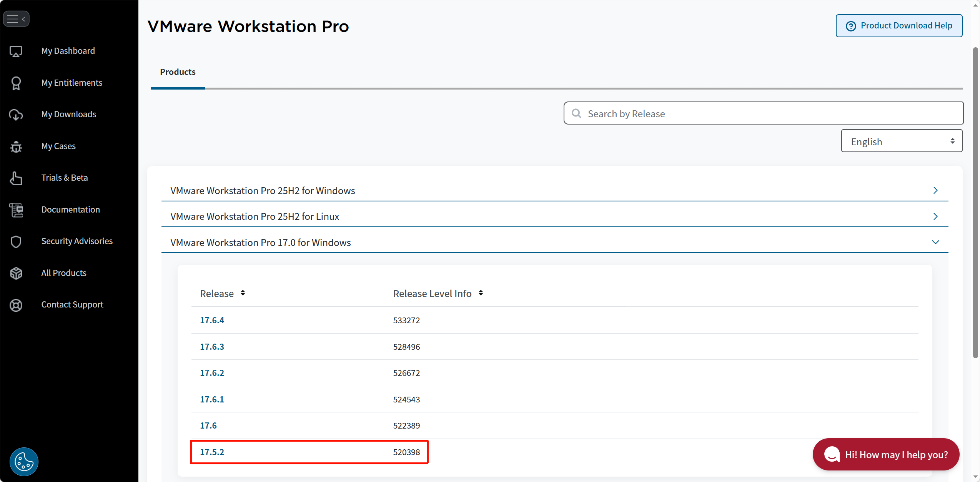Click the Product Download Help button
980x482 pixels.
[x=898, y=26]
